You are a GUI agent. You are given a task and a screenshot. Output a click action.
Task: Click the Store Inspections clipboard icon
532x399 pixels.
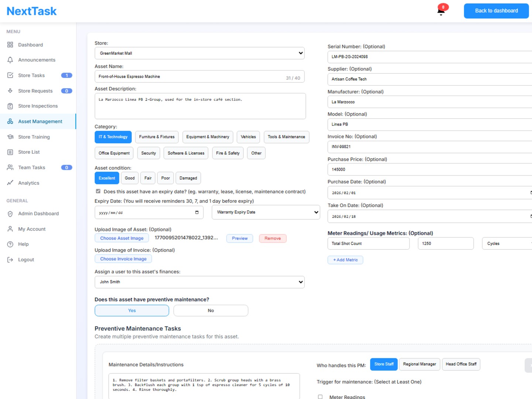10,106
